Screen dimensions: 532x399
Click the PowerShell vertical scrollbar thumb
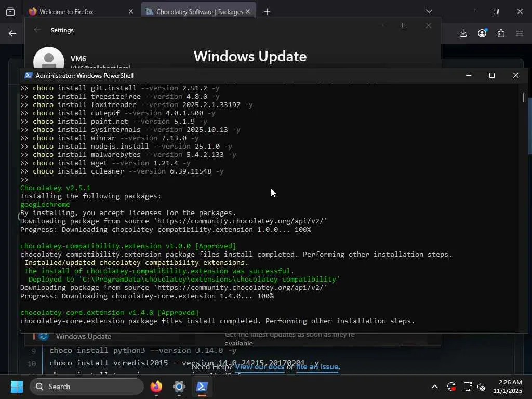click(x=524, y=97)
